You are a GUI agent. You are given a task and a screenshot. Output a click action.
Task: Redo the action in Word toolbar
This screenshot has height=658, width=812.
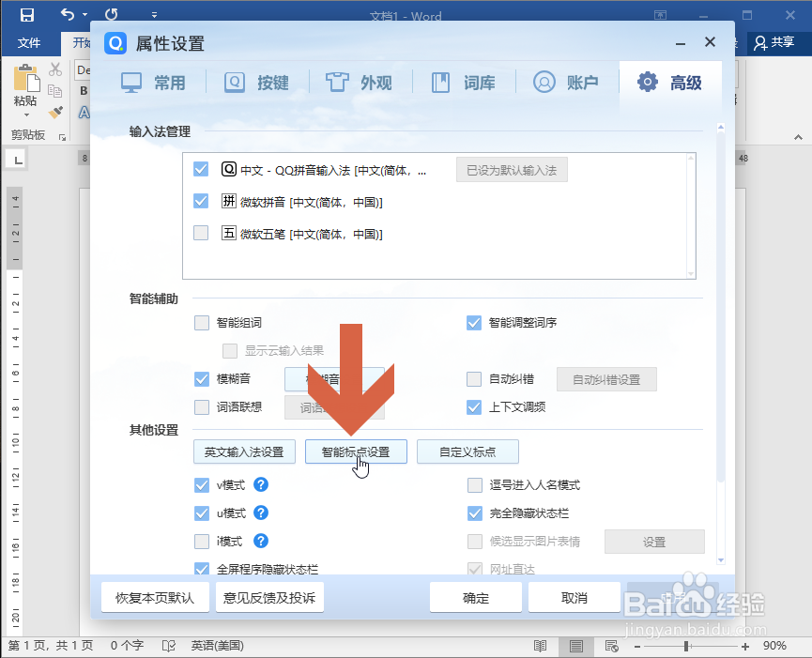112,14
